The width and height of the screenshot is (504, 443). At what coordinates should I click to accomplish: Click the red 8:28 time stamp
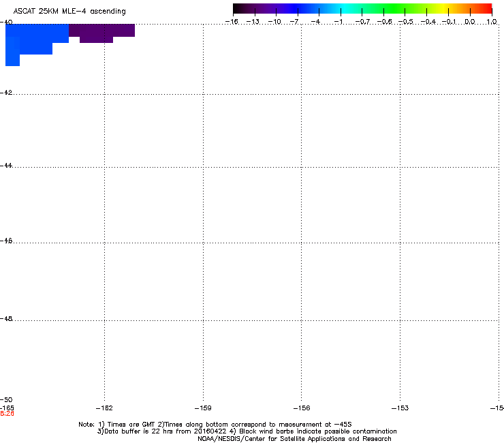(7, 414)
